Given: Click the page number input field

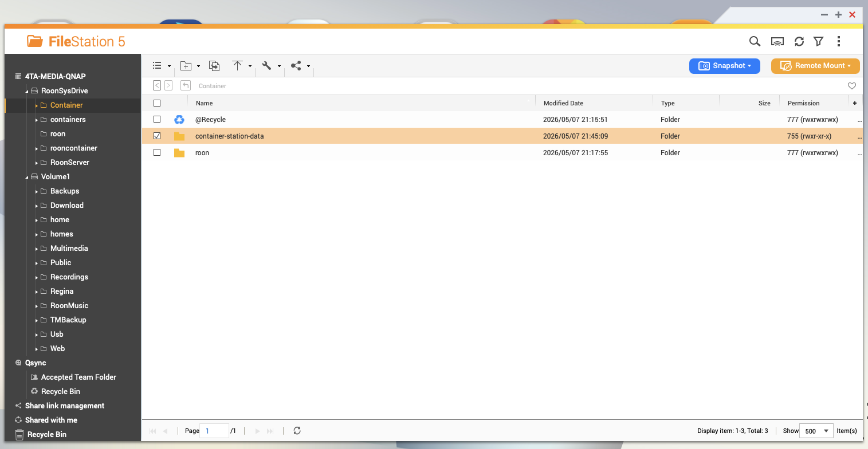Looking at the screenshot, I should (x=214, y=431).
